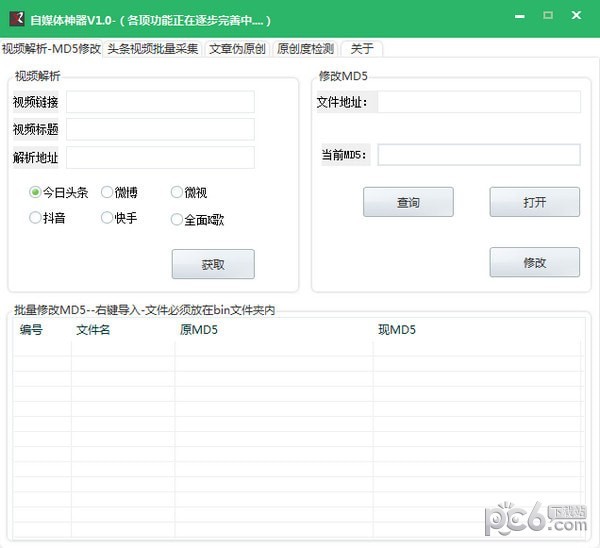Focus the 视频标题 input field
The image size is (600, 548).
[160, 129]
